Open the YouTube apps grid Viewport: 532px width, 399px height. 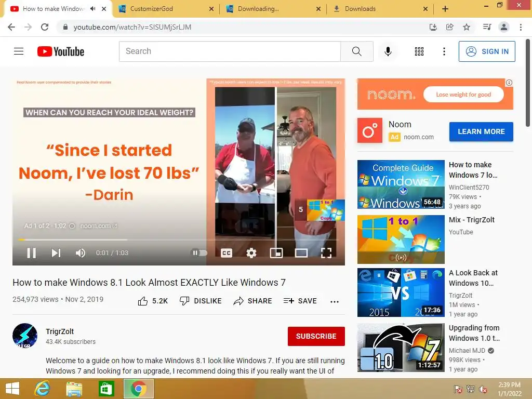(x=419, y=51)
